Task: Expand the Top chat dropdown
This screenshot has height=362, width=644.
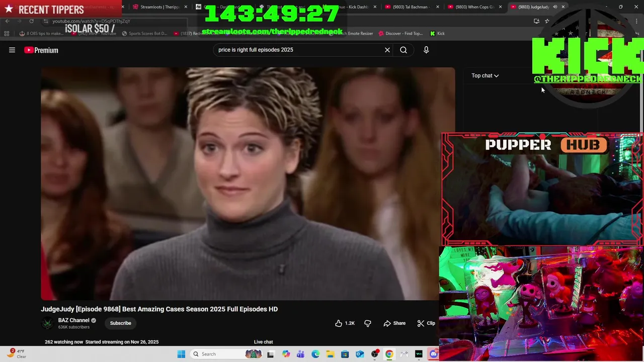Action: click(485, 75)
